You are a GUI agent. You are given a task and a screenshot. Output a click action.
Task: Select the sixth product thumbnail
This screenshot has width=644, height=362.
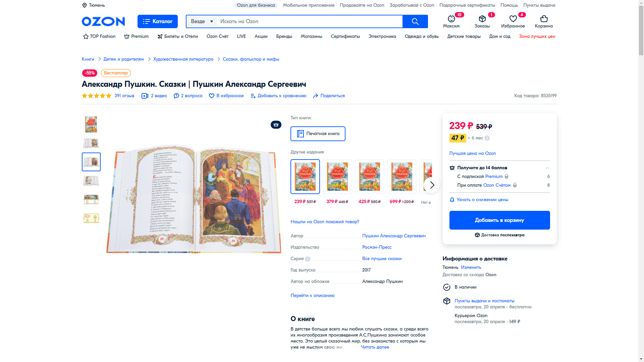91,218
